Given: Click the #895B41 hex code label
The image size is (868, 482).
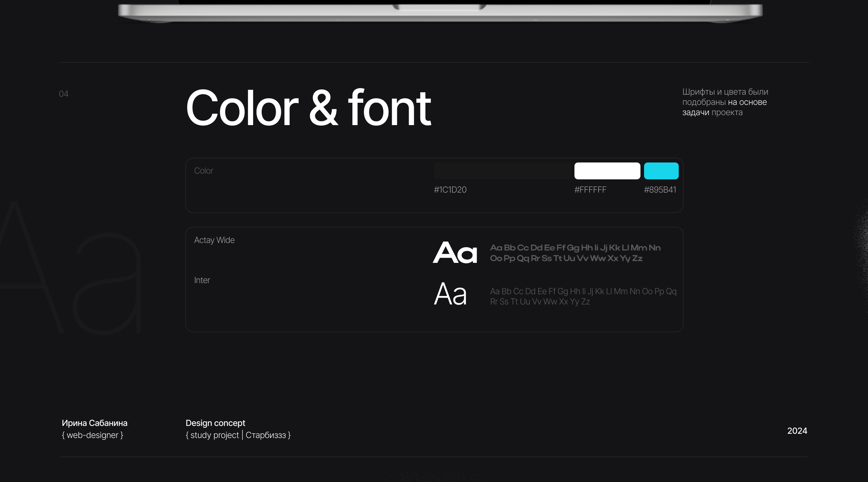Looking at the screenshot, I should point(660,190).
